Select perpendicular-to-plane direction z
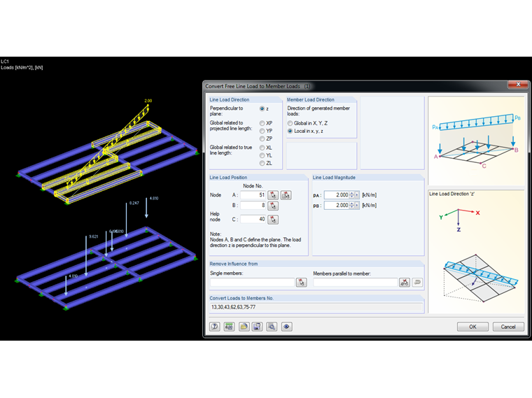 [262, 109]
